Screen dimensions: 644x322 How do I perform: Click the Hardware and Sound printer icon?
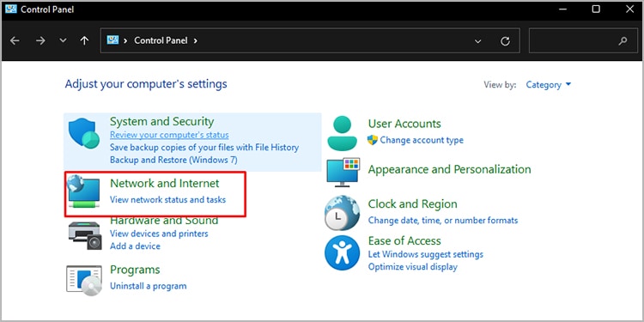click(84, 235)
